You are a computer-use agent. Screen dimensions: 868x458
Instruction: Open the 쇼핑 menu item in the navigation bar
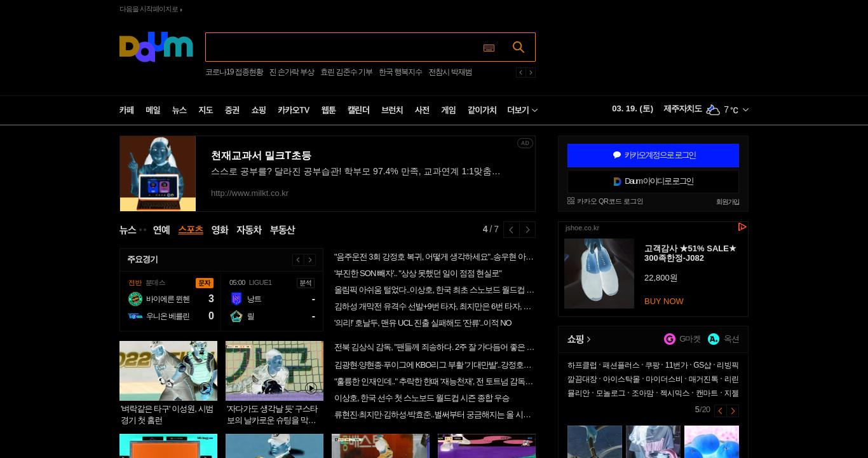pos(259,110)
